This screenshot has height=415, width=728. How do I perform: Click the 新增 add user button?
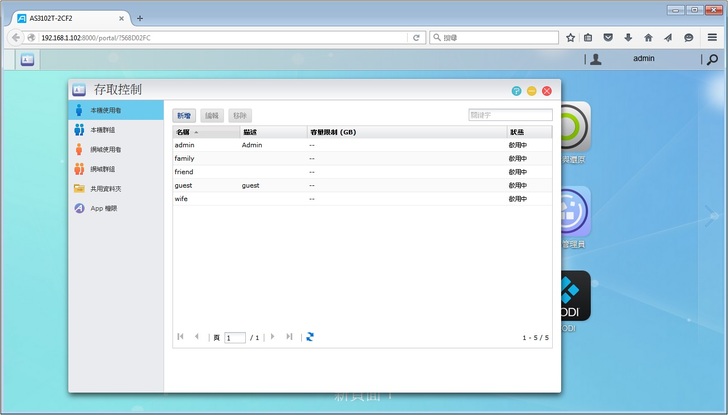pyautogui.click(x=184, y=116)
